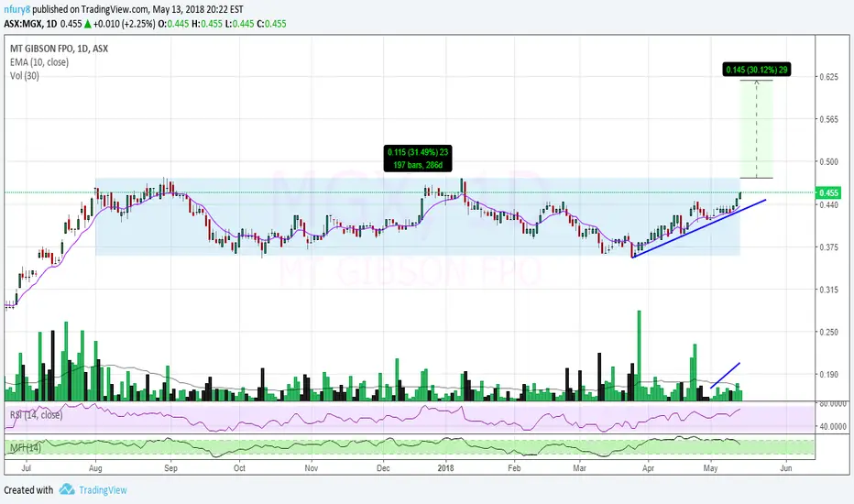Click the MFI (14) indicator label
This screenshot has width=854, height=504.
tap(26, 448)
